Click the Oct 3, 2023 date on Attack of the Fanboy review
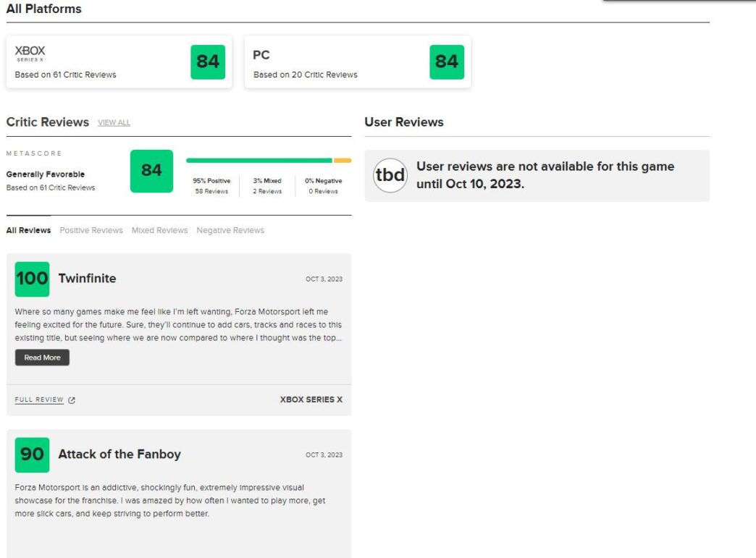Viewport: 756px width, 558px height. [324, 455]
